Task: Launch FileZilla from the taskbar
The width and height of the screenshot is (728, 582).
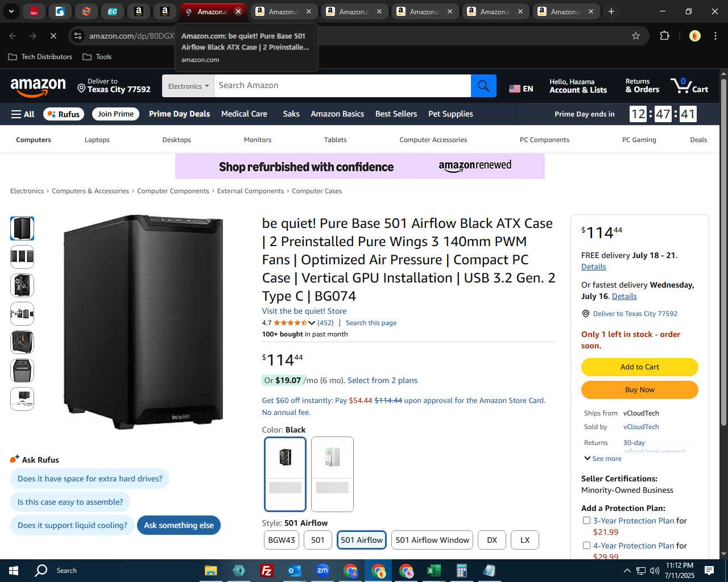Action: point(266,571)
